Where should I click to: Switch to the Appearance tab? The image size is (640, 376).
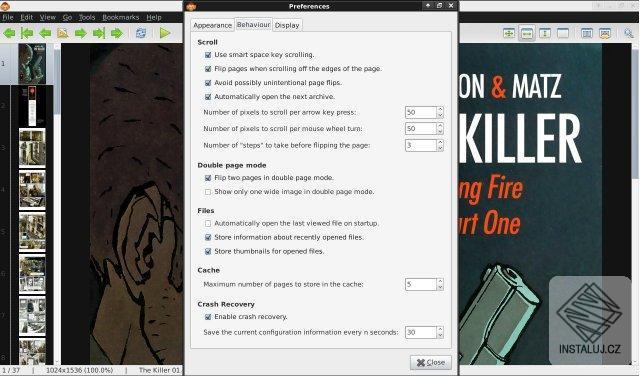(x=212, y=25)
